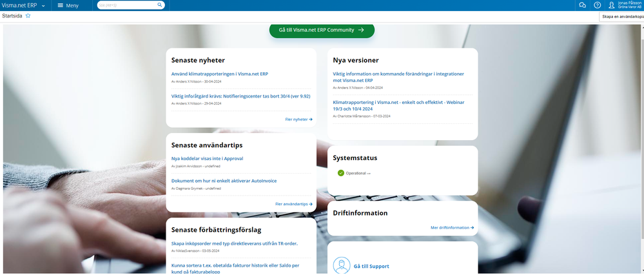Open the Visma.net ERP product dropdown
The height and width of the screenshot is (275, 644).
(23, 5)
